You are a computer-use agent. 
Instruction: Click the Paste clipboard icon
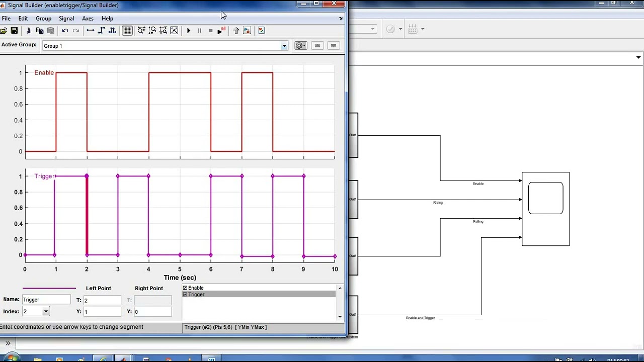(x=50, y=31)
